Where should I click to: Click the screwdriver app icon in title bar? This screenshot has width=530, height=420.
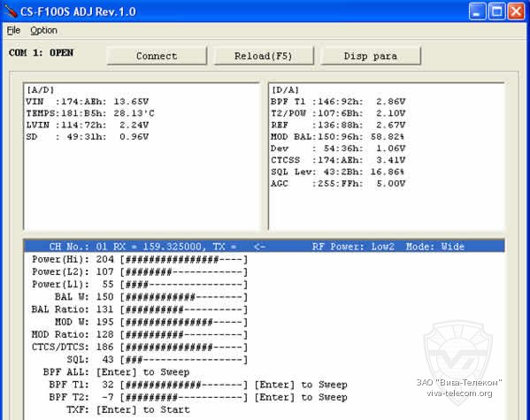point(10,11)
